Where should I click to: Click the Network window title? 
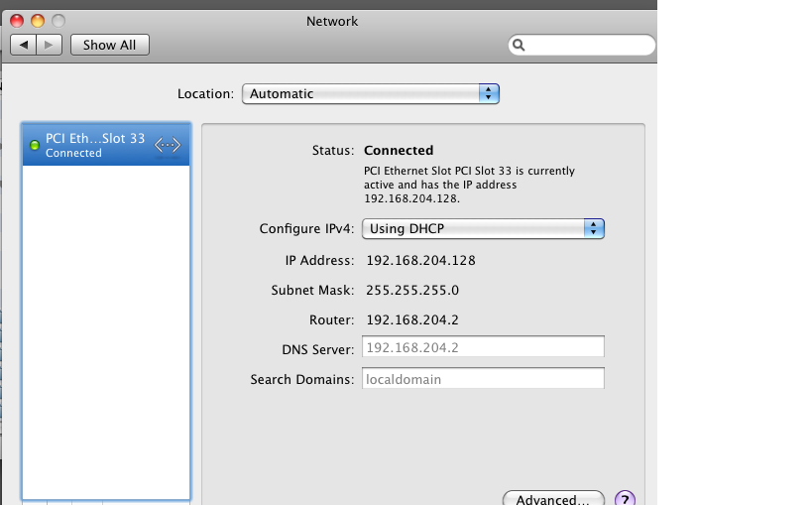pos(332,21)
